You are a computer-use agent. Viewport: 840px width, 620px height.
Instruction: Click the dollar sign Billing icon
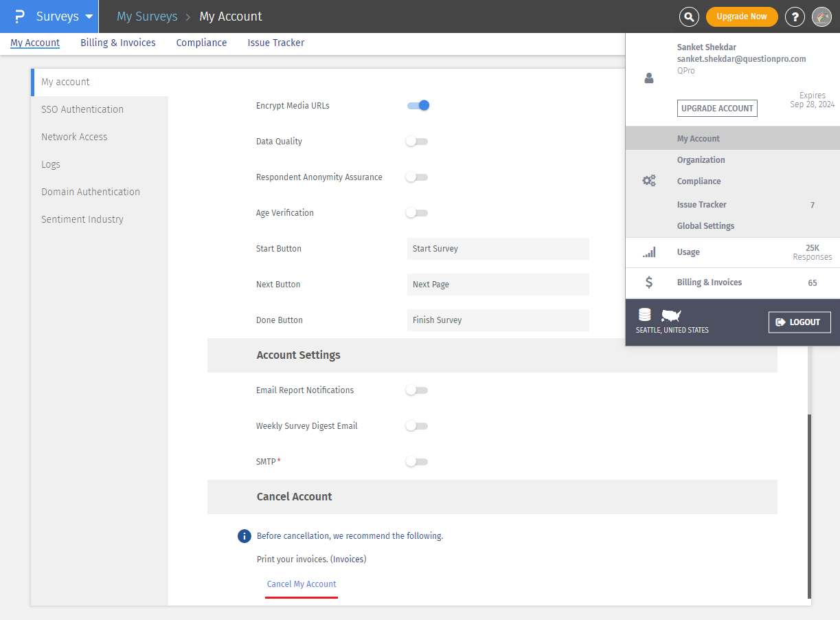point(648,282)
